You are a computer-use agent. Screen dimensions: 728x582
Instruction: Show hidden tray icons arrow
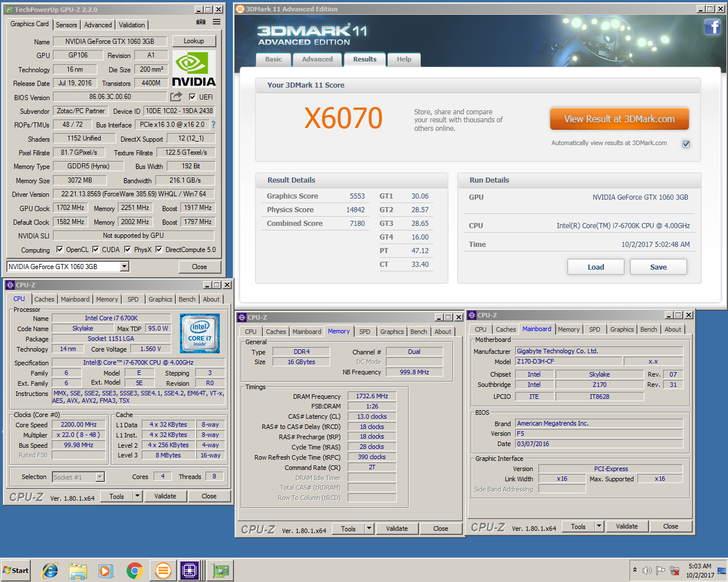[635, 570]
